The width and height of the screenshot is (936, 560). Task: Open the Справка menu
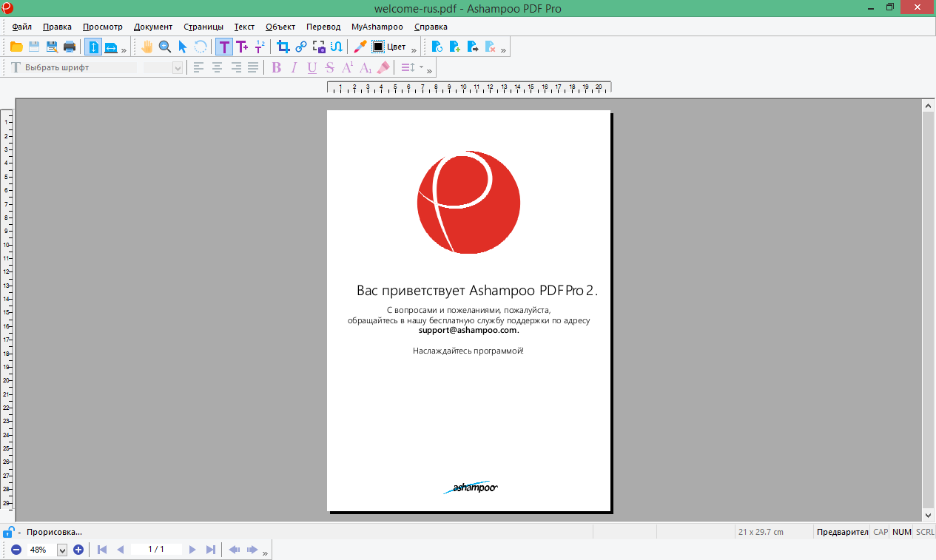click(431, 27)
